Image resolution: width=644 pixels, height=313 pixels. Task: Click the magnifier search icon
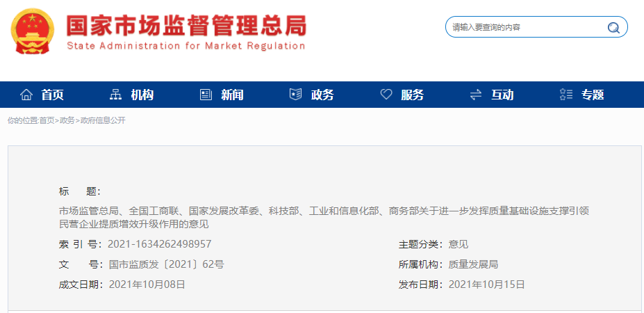613,28
